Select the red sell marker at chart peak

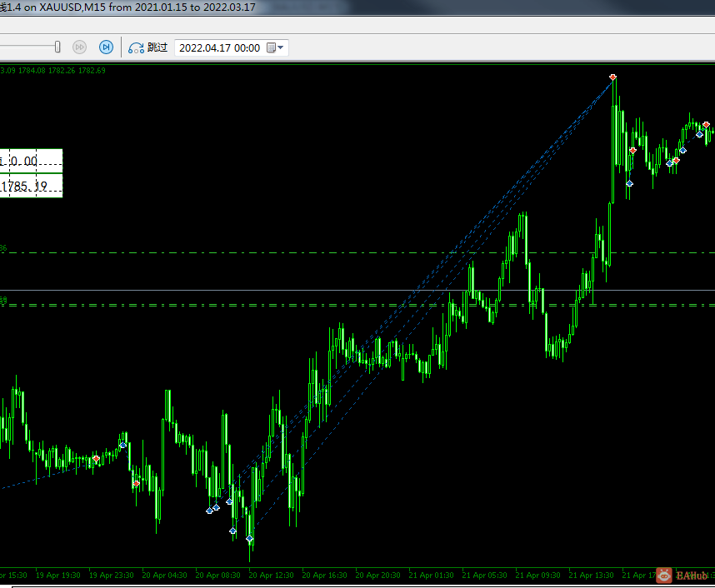[x=612, y=77]
